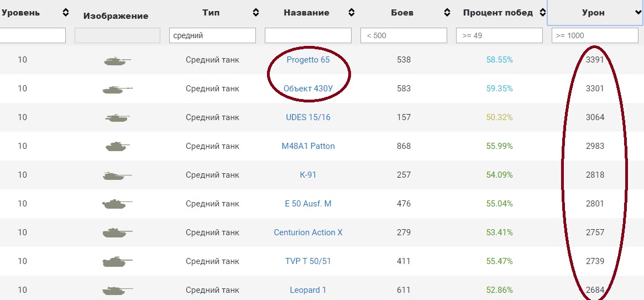Open the Progetto 65 link
This screenshot has width=644, height=300.
tap(308, 60)
